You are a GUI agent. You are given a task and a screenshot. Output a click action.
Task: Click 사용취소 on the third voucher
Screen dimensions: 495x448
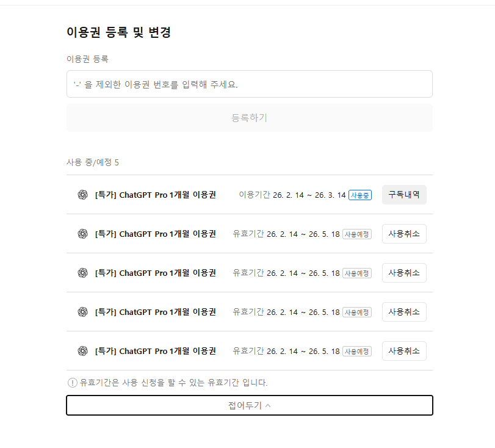[x=403, y=272]
